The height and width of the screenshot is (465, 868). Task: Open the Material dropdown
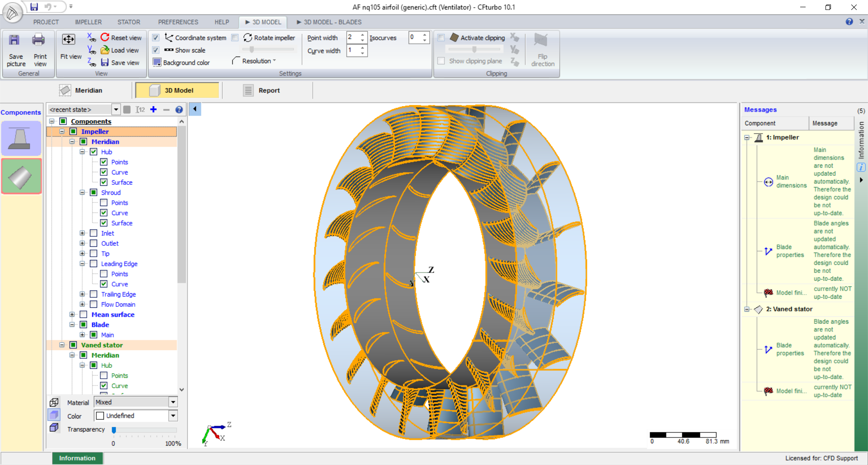click(x=173, y=402)
